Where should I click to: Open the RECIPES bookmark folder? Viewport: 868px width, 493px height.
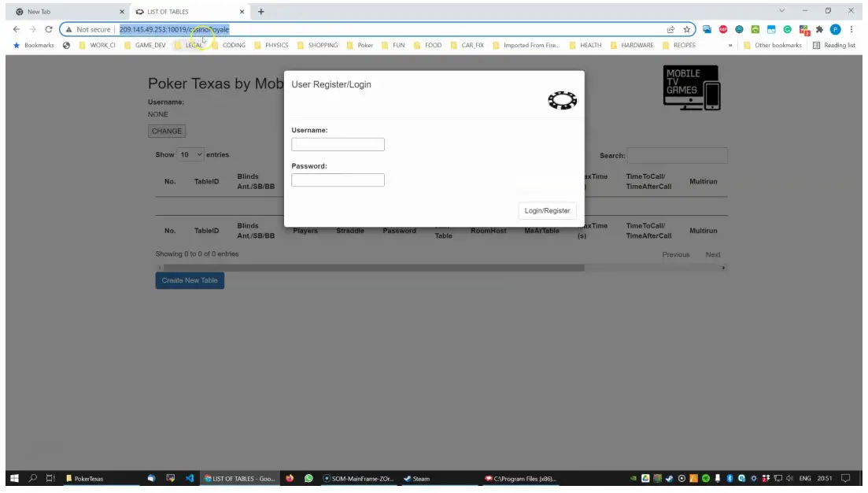678,46
